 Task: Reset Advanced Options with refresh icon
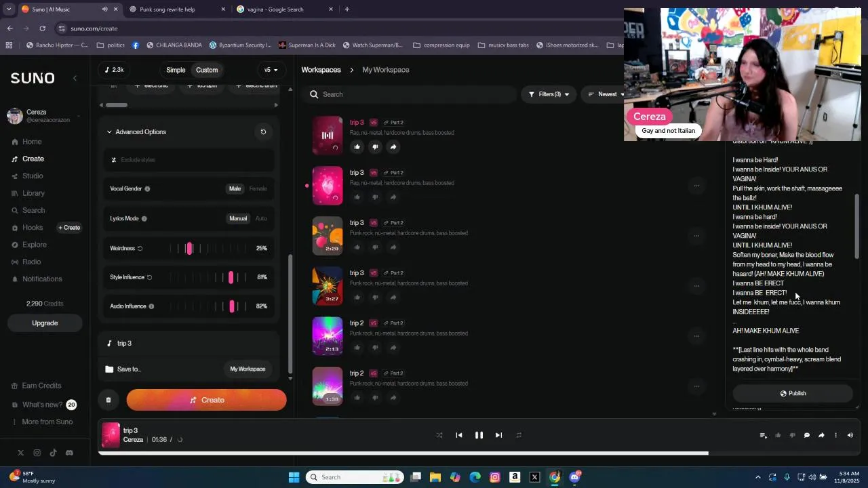(263, 131)
